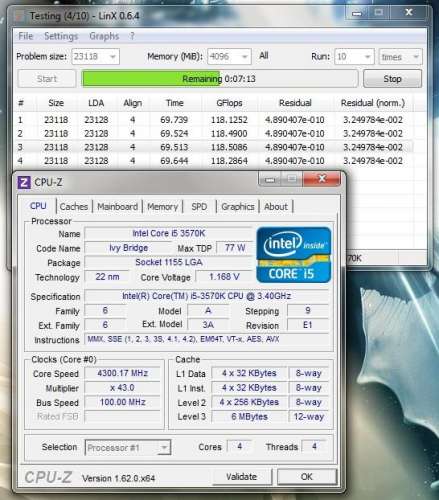Close the CPU-Z window
The width and height of the screenshot is (439, 500).
point(322,179)
